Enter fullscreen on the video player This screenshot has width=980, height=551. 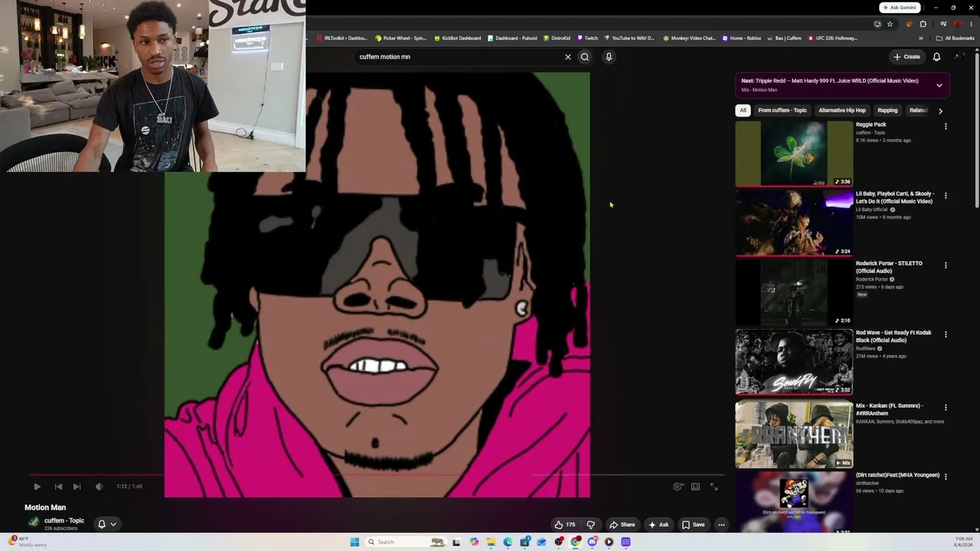[x=714, y=486]
